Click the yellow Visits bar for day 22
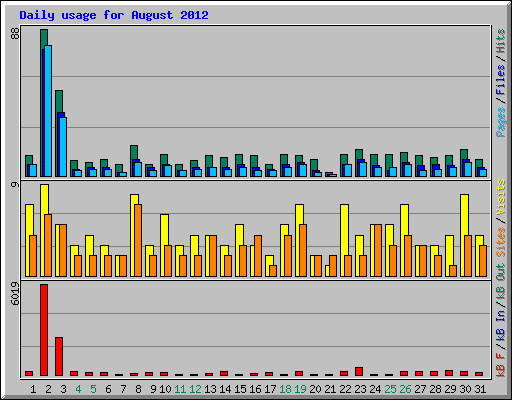The height and width of the screenshot is (400, 512). pos(344,230)
